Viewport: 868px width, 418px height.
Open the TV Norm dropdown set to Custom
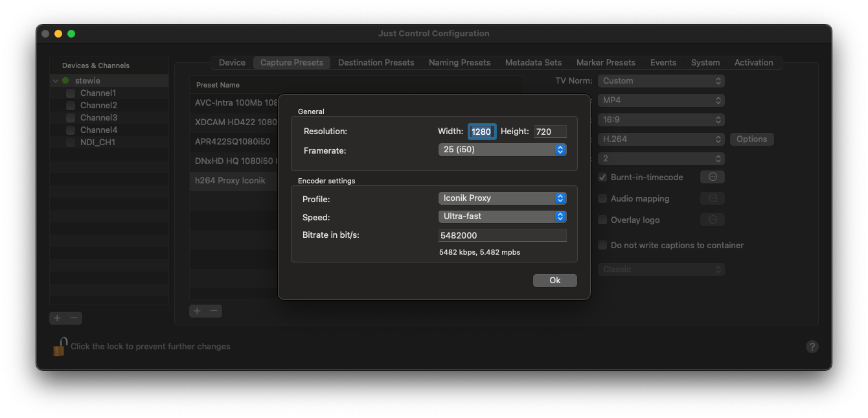pos(661,80)
